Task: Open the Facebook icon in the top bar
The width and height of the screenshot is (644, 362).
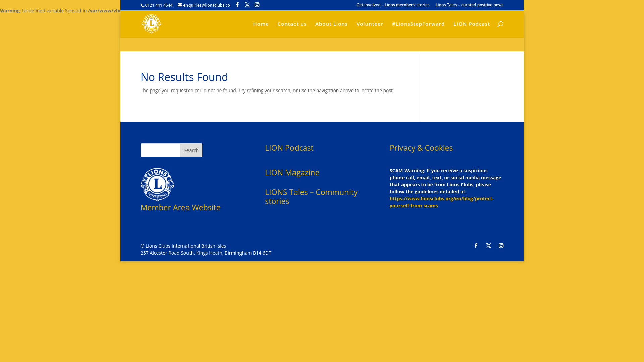Action: 237,5
